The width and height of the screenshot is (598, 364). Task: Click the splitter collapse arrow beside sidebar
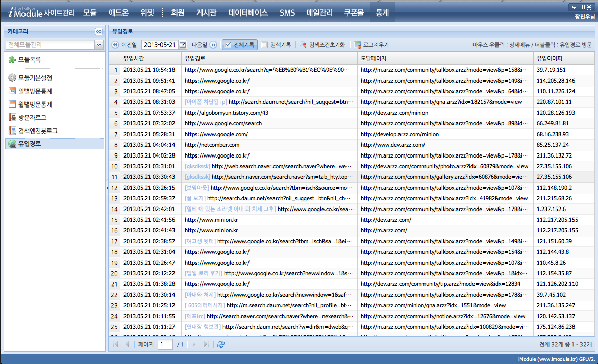coord(107,188)
